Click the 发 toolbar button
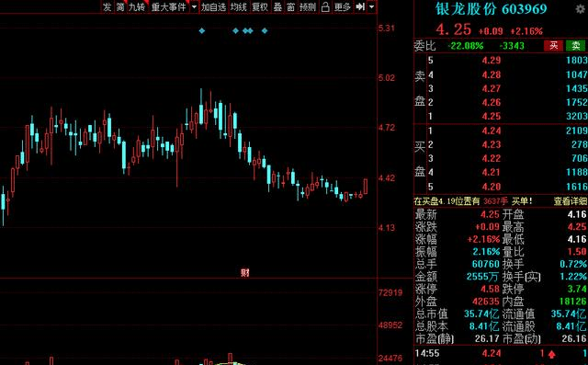The height and width of the screenshot is (365, 588). click(x=107, y=6)
